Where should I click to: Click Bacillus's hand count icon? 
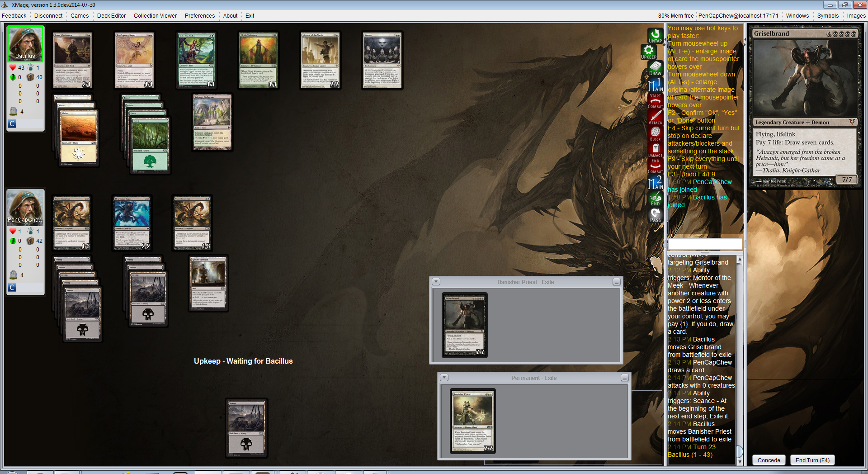click(30, 67)
